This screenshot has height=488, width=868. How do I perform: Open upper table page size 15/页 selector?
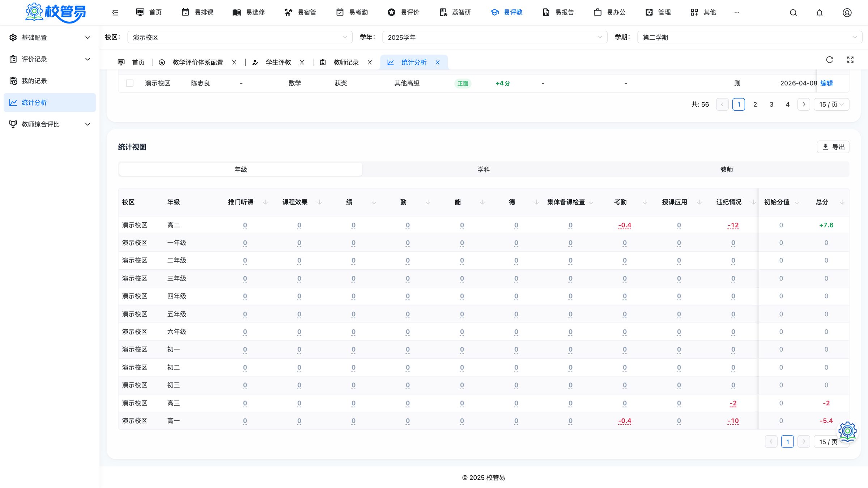(x=831, y=104)
